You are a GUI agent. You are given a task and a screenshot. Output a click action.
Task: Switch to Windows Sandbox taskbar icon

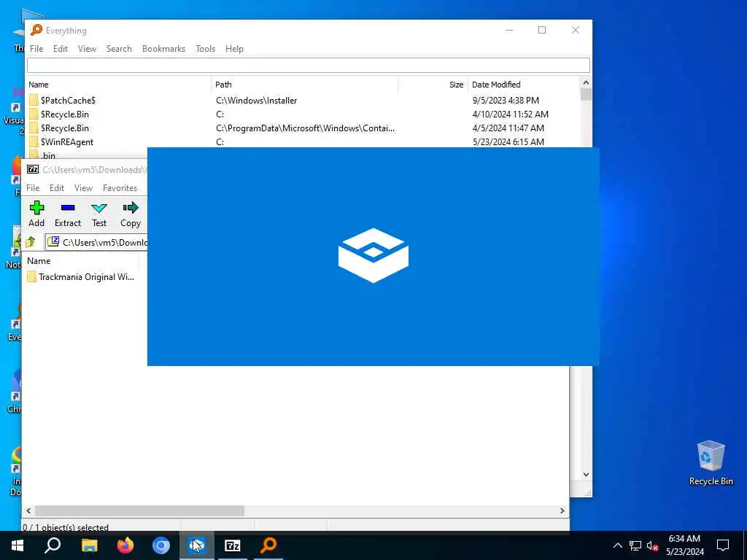[196, 545]
